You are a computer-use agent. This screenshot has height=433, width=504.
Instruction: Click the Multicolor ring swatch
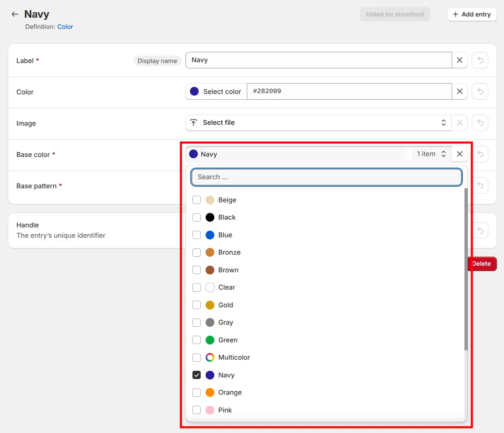210,357
